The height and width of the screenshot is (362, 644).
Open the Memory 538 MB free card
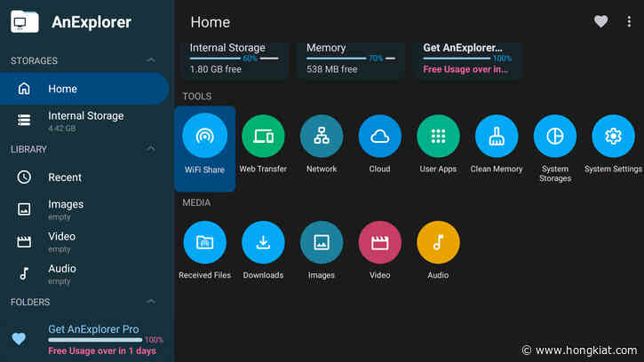pyautogui.click(x=351, y=60)
